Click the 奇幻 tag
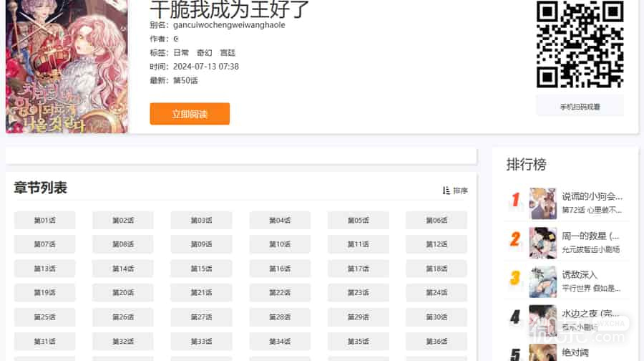The image size is (644, 361). pos(204,52)
